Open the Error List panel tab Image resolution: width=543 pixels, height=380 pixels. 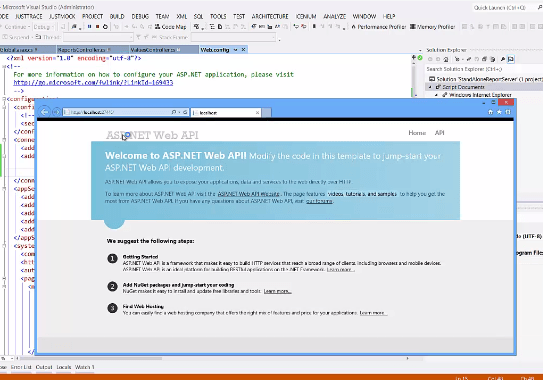click(x=21, y=367)
